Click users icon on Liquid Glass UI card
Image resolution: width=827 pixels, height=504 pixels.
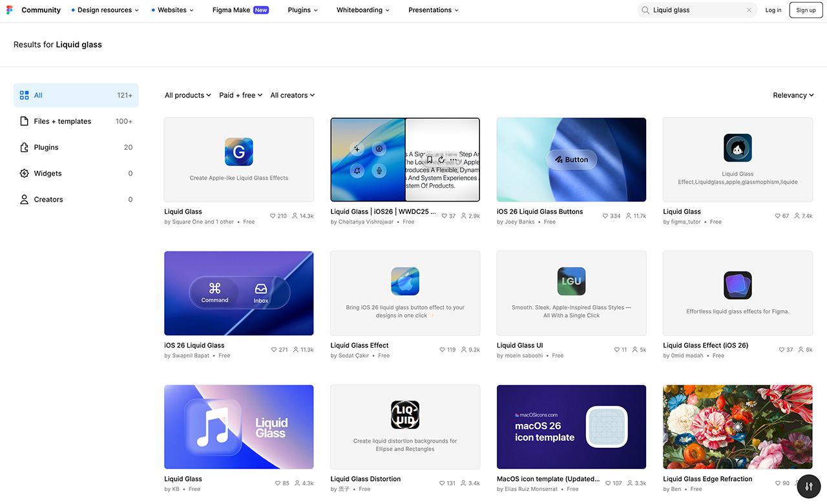pos(634,350)
